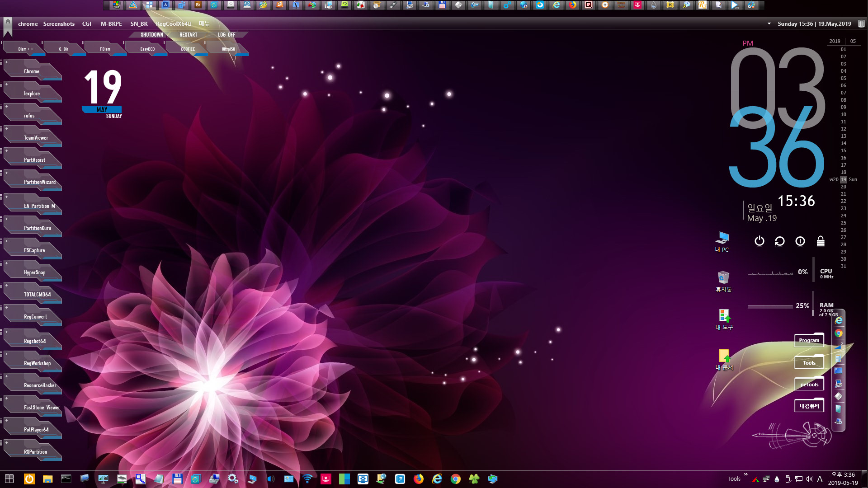Open the Bridge 'Br' icon in top dock
Image resolution: width=868 pixels, height=488 pixels.
click(x=198, y=5)
